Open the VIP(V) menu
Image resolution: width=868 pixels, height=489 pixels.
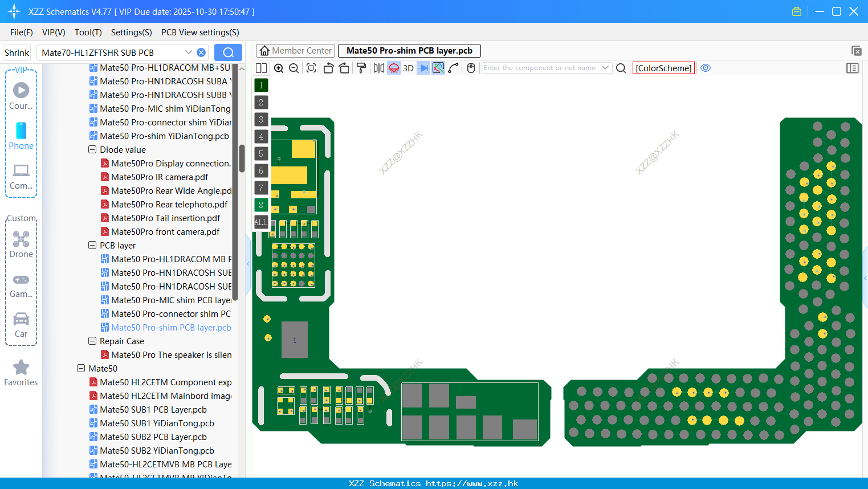coord(54,32)
